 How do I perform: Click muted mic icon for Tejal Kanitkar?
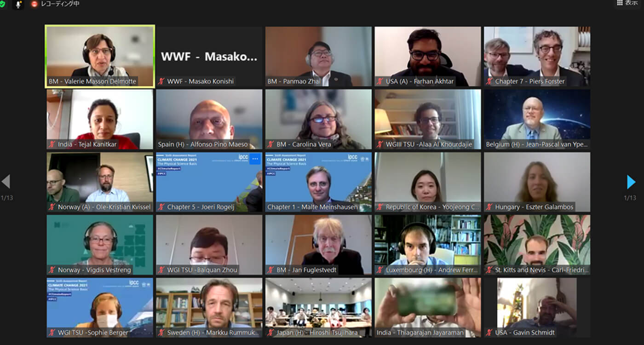click(52, 144)
